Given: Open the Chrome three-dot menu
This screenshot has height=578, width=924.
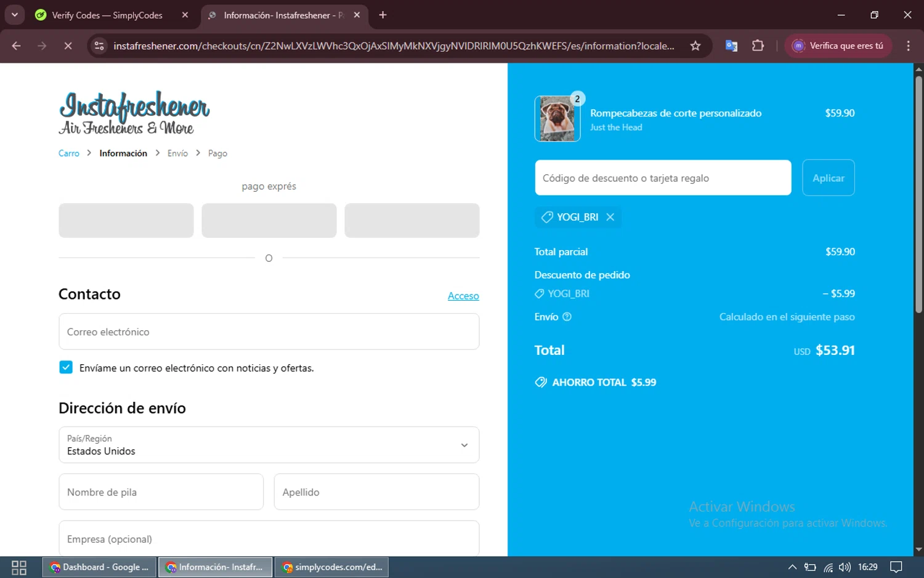Looking at the screenshot, I should tap(908, 46).
